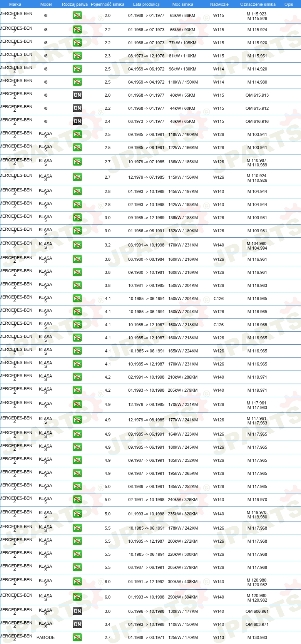Click the power value 178kW / 242KM
Image resolution: width=301 pixels, height=644 pixels.
click(183, 528)
